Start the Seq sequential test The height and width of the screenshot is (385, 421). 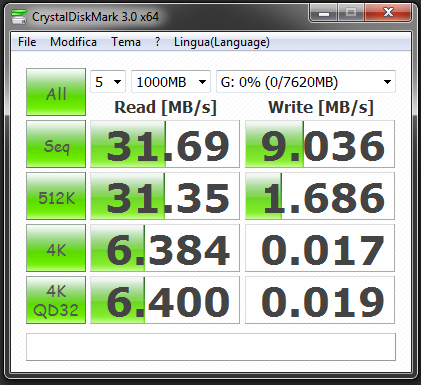click(56, 144)
